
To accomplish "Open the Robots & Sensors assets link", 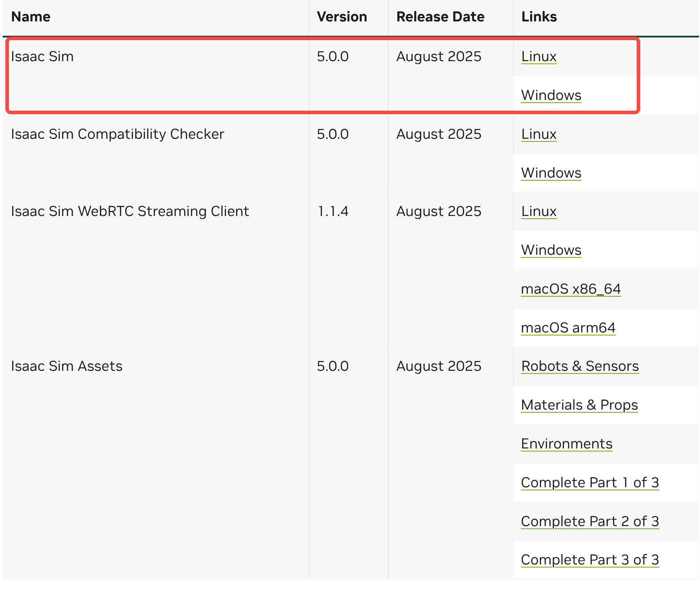I will [x=580, y=366].
